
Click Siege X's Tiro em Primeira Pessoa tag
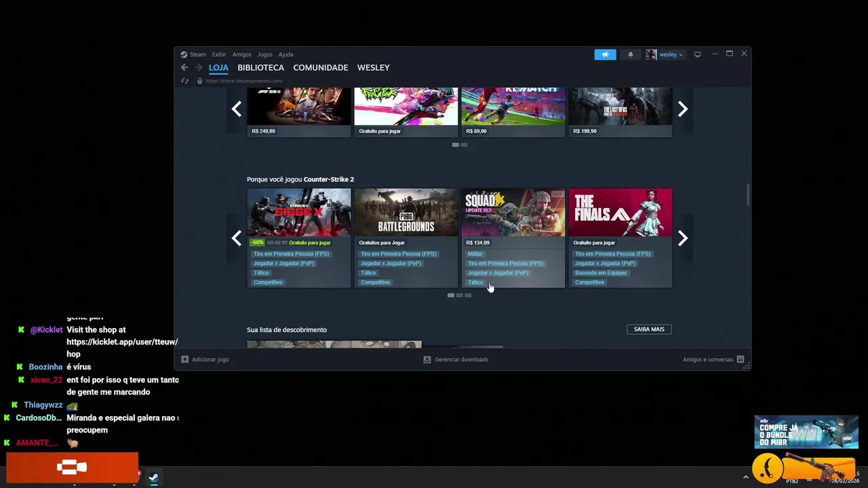click(291, 253)
